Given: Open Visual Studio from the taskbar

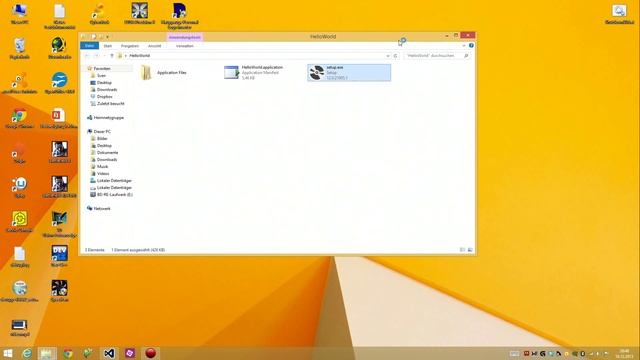Looking at the screenshot, I should click(x=109, y=353).
